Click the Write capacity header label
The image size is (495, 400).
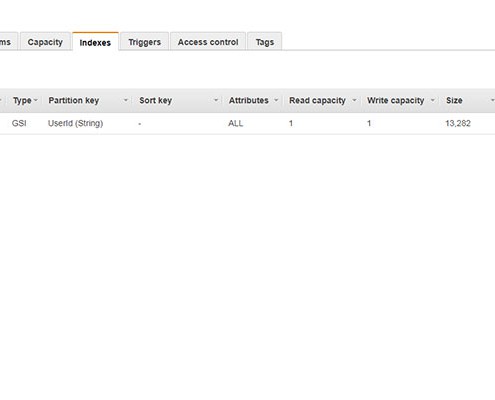pos(396,100)
